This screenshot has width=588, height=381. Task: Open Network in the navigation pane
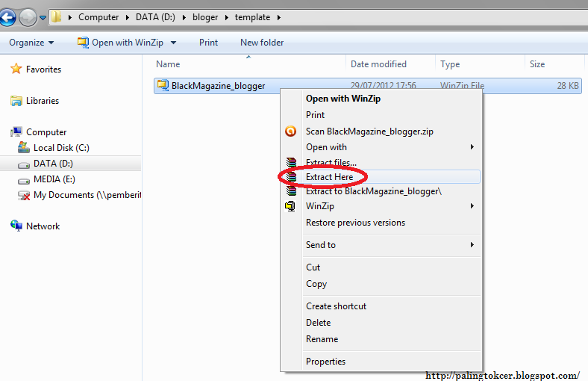coord(43,226)
